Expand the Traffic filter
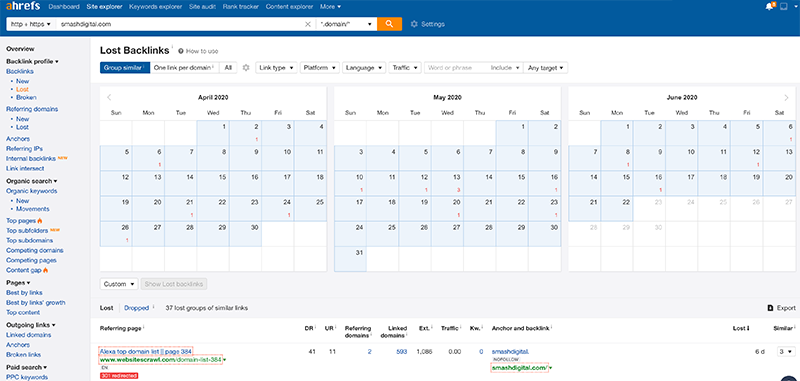The width and height of the screenshot is (800, 381). (x=405, y=68)
